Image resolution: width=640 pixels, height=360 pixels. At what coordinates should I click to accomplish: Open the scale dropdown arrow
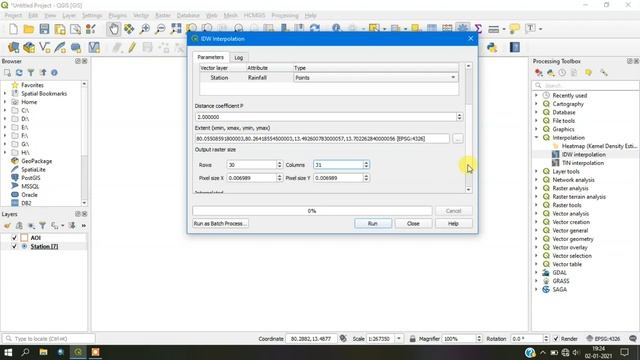[399, 339]
